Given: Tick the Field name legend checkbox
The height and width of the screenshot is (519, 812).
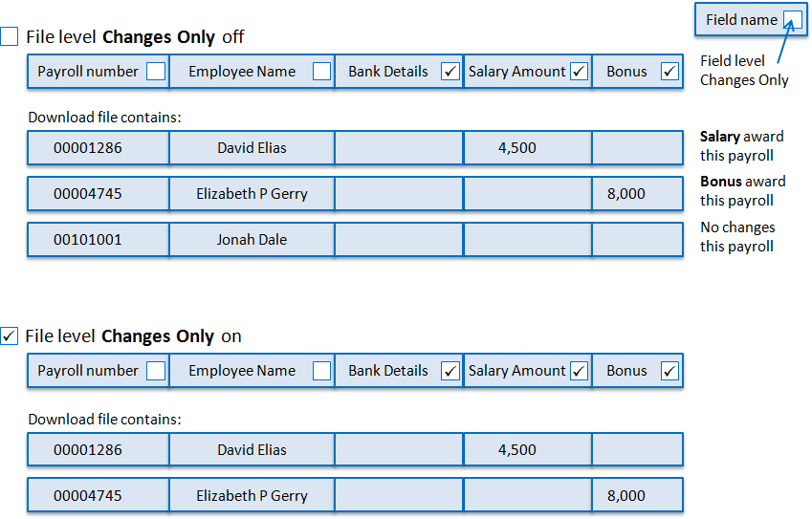Looking at the screenshot, I should click(x=793, y=19).
